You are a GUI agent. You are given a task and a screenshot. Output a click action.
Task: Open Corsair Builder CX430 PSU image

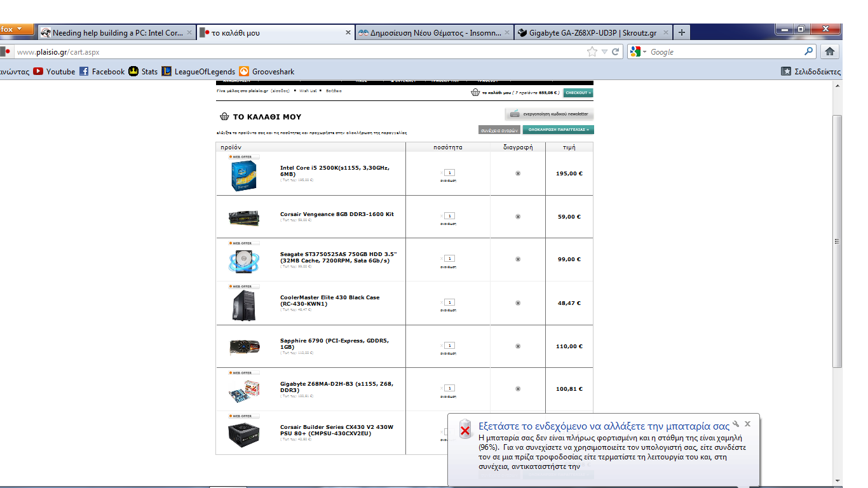click(x=244, y=435)
